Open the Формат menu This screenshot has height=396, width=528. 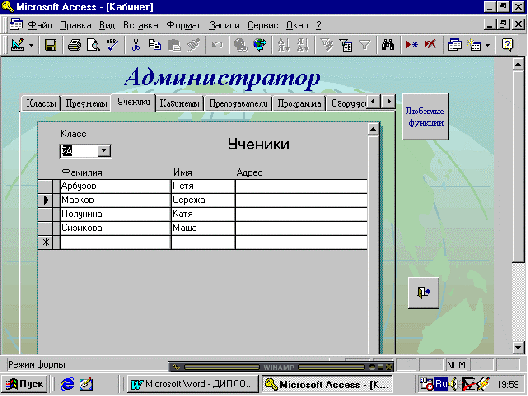tap(184, 25)
